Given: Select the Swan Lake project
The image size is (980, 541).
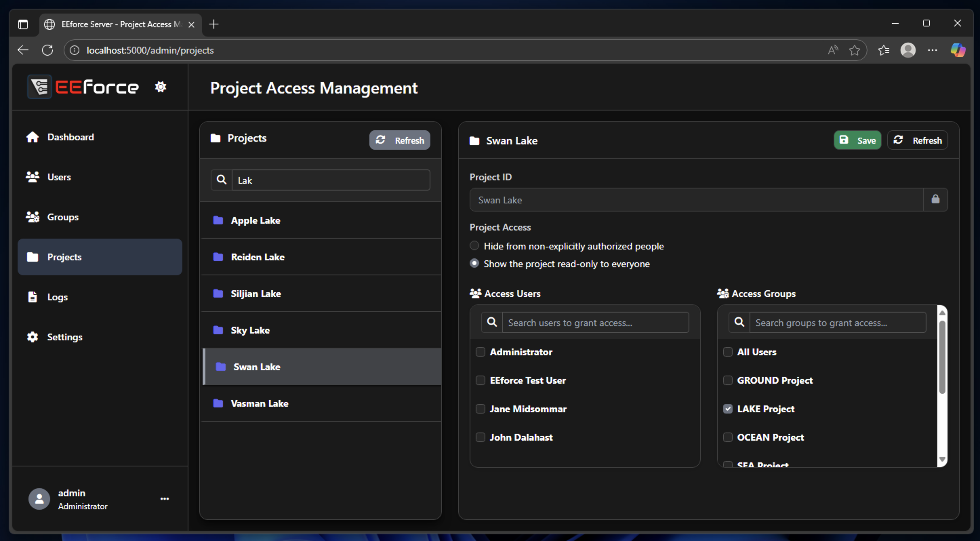Looking at the screenshot, I should click(x=322, y=367).
